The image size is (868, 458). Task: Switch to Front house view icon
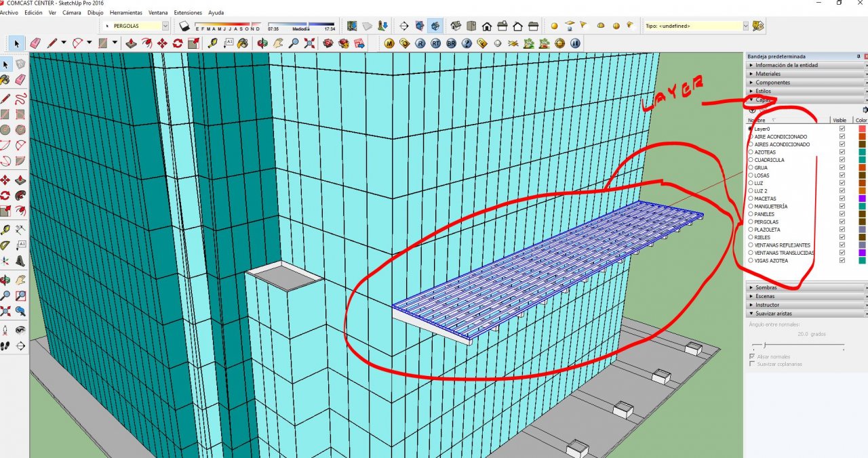click(487, 26)
